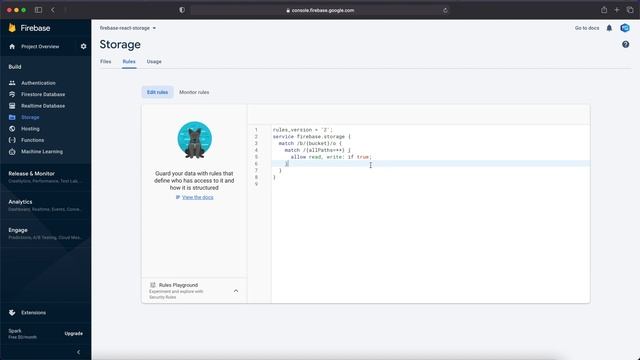Open Machine Learning in the sidebar
The image size is (640, 360).
(42, 151)
